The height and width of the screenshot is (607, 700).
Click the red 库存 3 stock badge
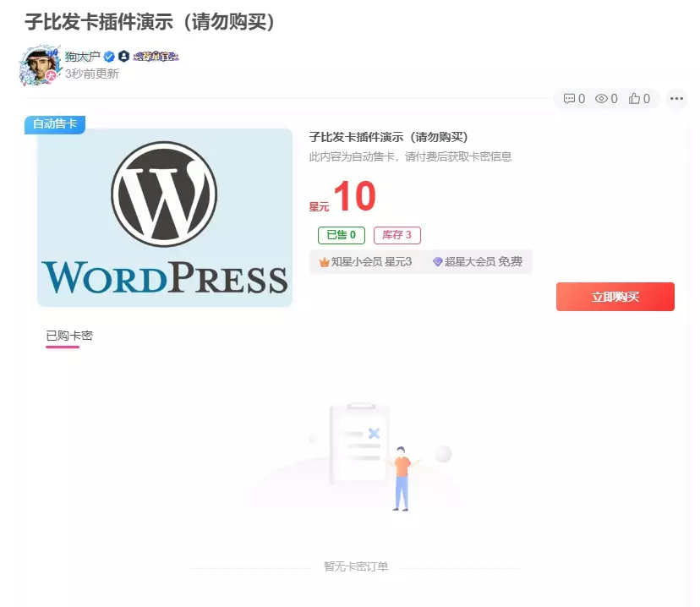(397, 235)
